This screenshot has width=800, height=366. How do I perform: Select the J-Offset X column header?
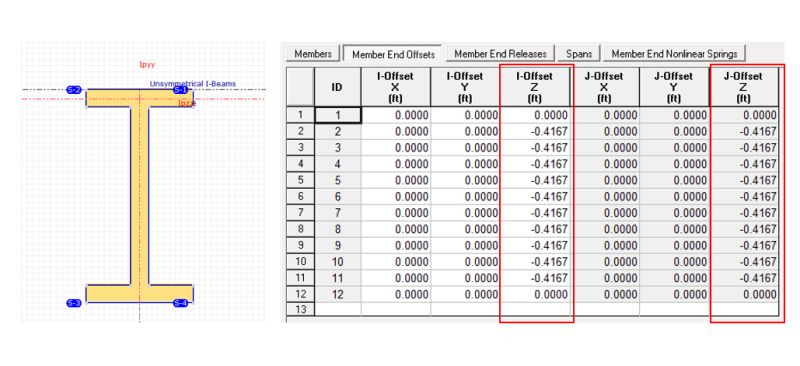(605, 87)
